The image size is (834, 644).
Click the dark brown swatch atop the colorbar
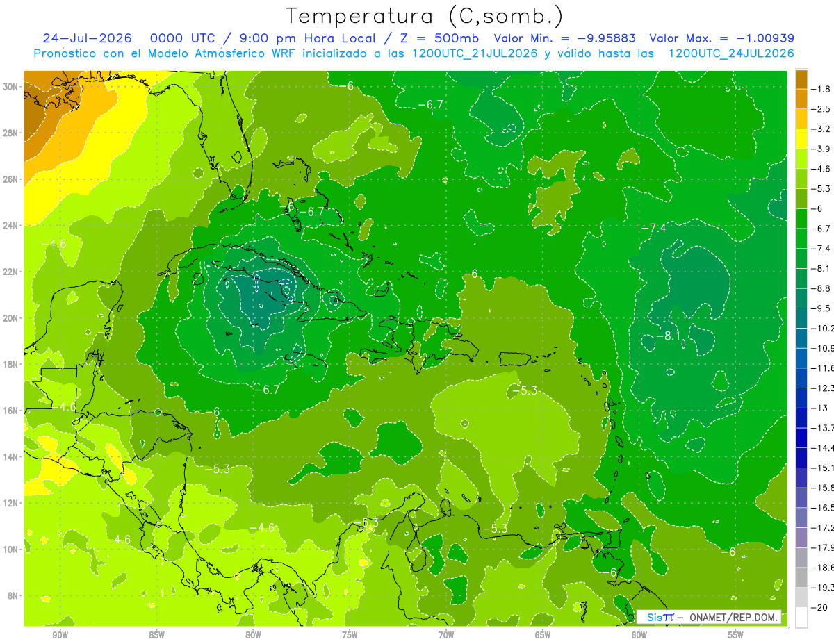802,79
